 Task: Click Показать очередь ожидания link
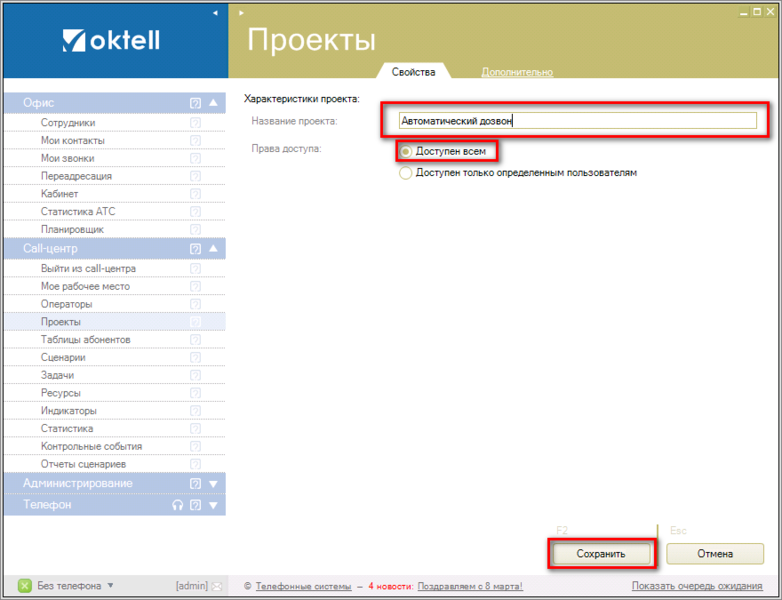point(697,586)
